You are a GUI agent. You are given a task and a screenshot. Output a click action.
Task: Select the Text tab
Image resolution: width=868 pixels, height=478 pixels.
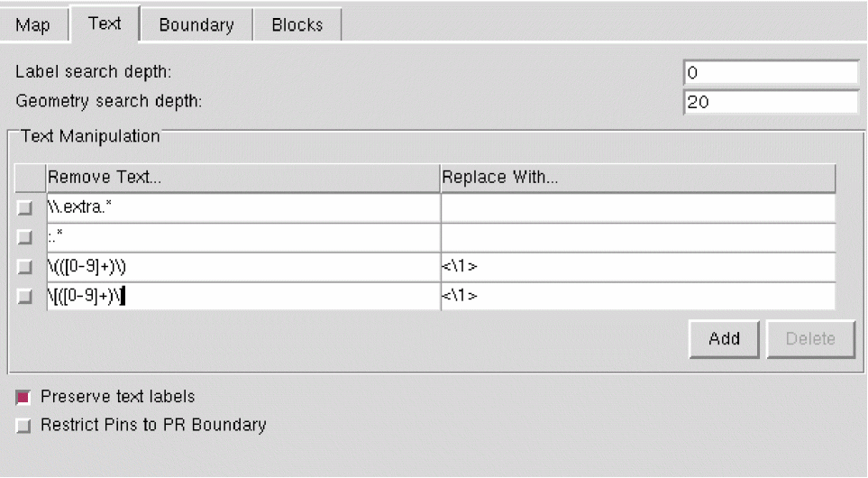[105, 24]
